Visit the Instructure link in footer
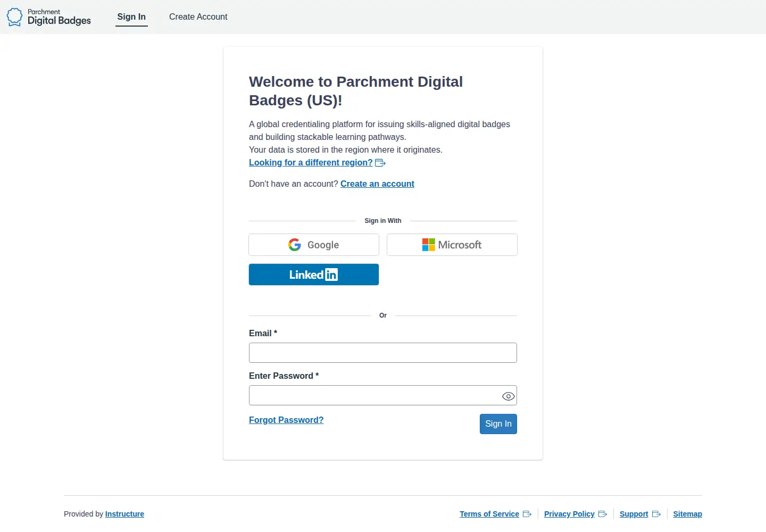766x532 pixels. (x=124, y=514)
